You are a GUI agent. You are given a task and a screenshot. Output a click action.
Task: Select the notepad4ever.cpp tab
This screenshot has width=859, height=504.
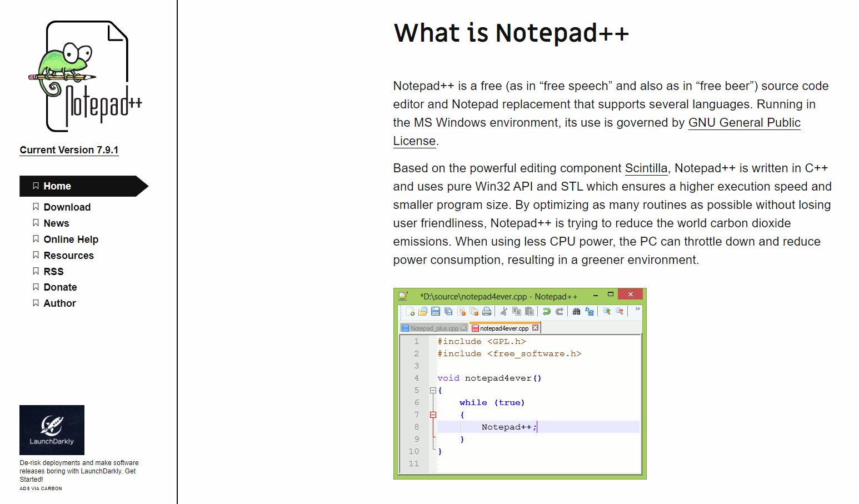[504, 328]
